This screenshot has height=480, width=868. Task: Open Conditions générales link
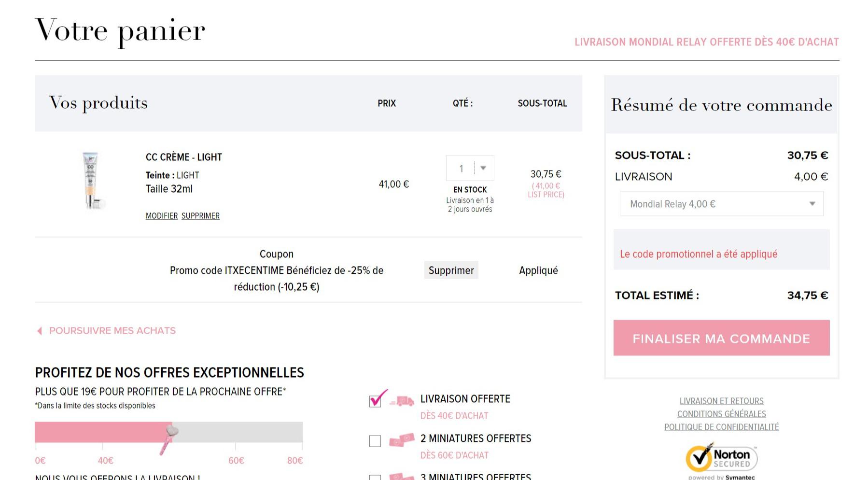coord(721,414)
